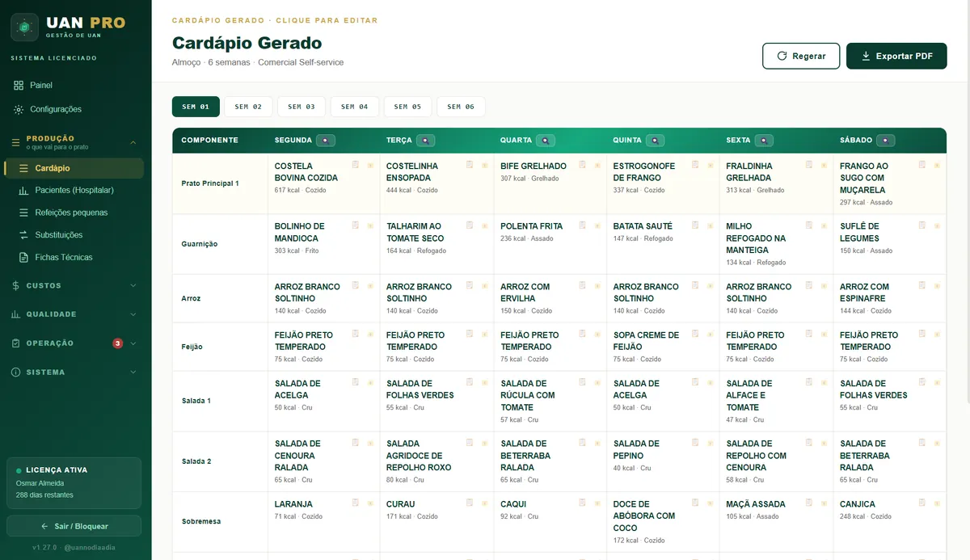Click the magnifier icon next to QUARTA
This screenshot has width=970, height=560.
point(545,141)
